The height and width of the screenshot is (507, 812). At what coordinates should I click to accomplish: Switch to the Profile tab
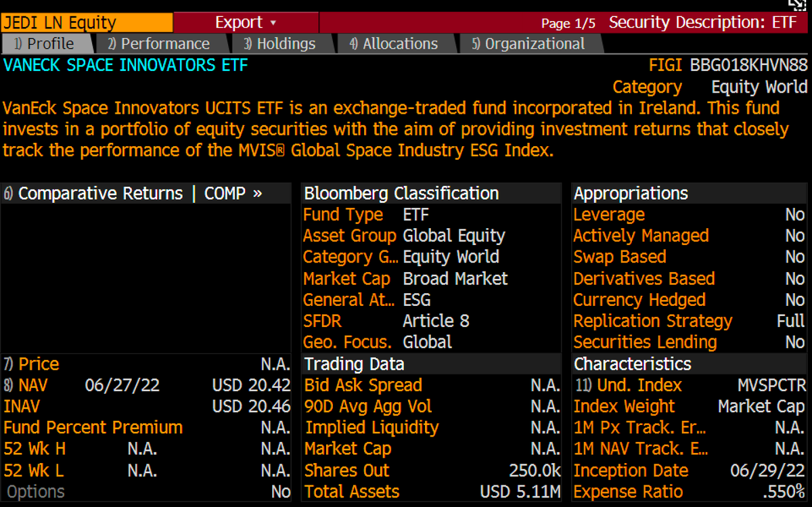46,44
